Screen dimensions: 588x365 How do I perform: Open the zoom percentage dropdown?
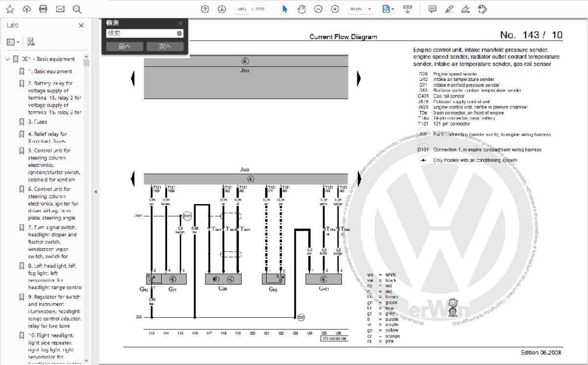369,9
